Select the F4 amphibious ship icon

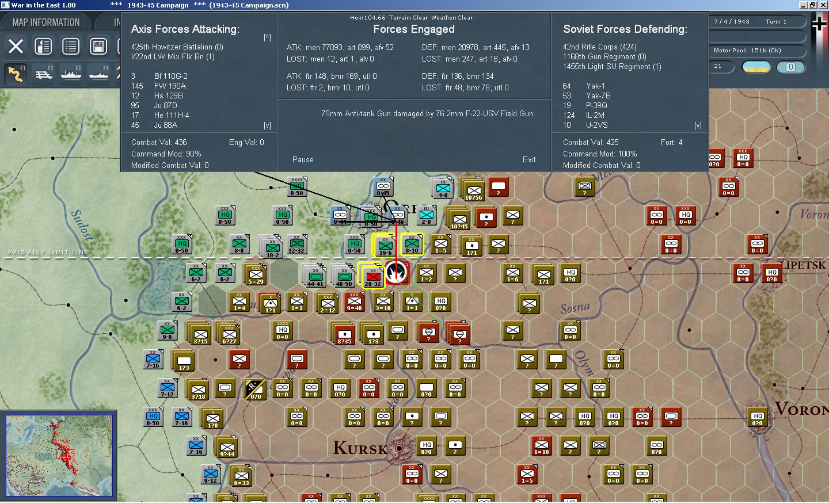click(x=98, y=74)
